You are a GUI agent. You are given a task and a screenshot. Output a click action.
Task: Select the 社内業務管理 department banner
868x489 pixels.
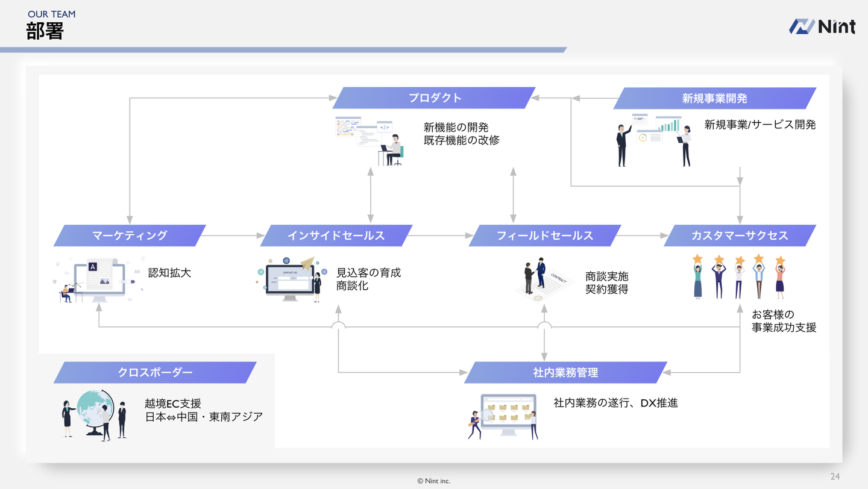tap(565, 372)
